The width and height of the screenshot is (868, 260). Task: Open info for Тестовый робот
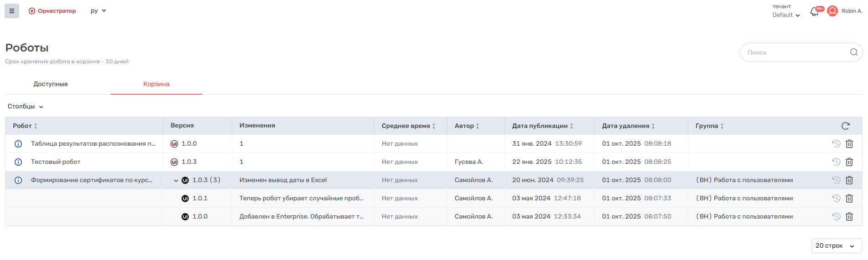pos(18,162)
